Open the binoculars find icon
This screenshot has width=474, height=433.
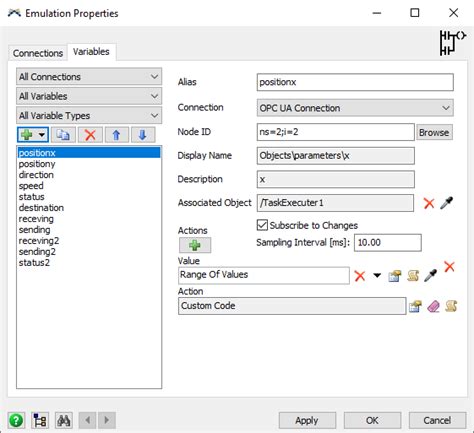click(x=64, y=420)
